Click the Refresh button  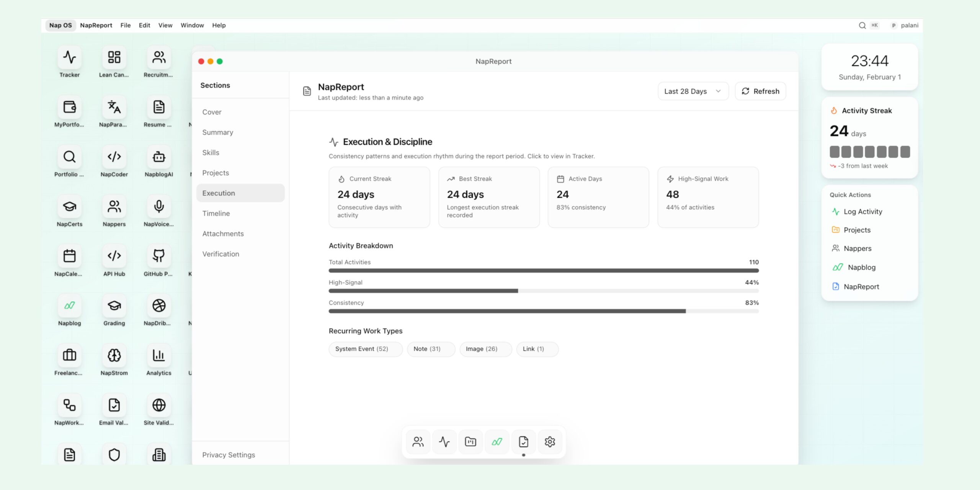pos(760,91)
